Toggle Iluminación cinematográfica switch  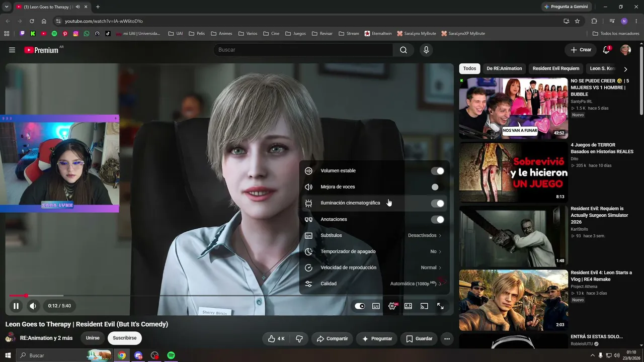click(437, 204)
